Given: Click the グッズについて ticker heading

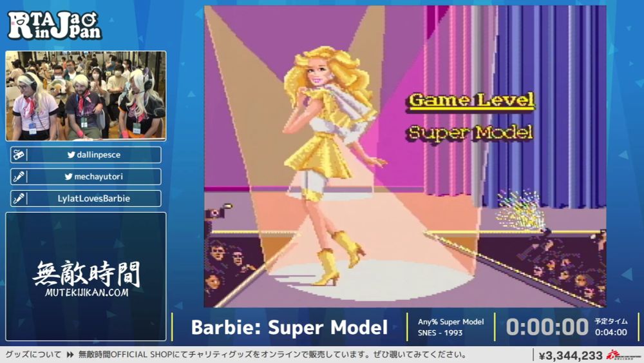Looking at the screenshot, I should [33, 355].
